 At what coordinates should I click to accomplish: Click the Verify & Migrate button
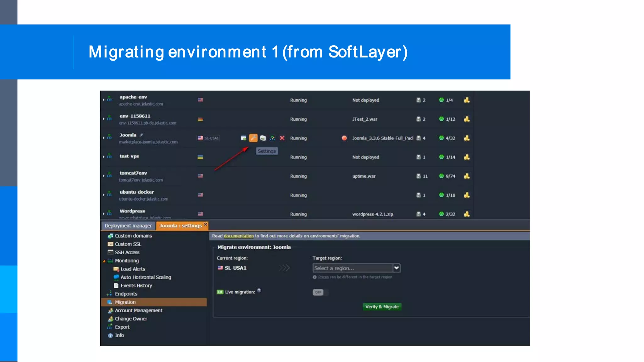pyautogui.click(x=382, y=307)
